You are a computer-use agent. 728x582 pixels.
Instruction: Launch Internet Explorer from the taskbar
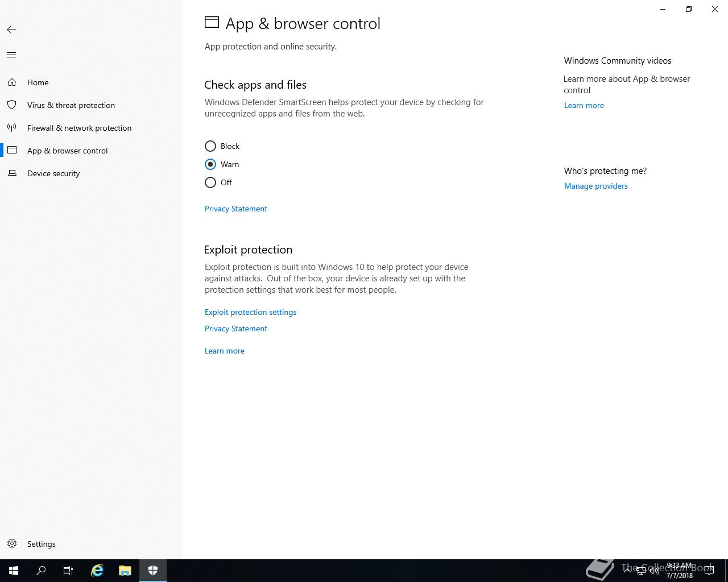(x=97, y=571)
